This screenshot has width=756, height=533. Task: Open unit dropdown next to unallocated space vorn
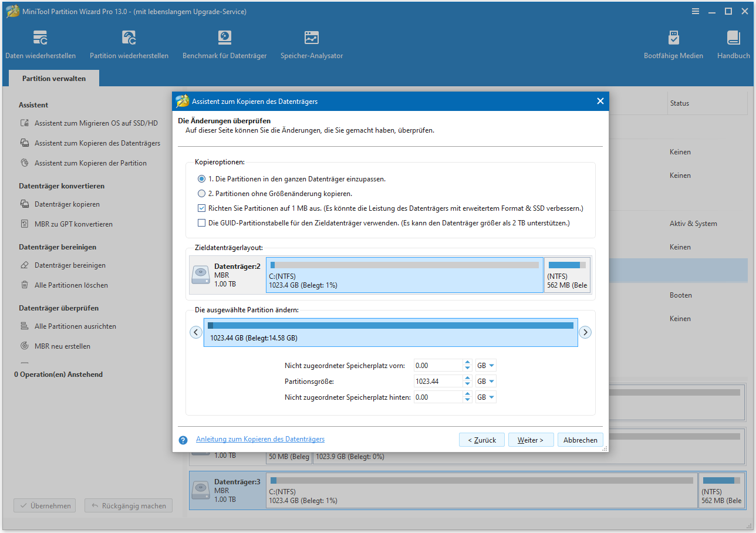(485, 365)
